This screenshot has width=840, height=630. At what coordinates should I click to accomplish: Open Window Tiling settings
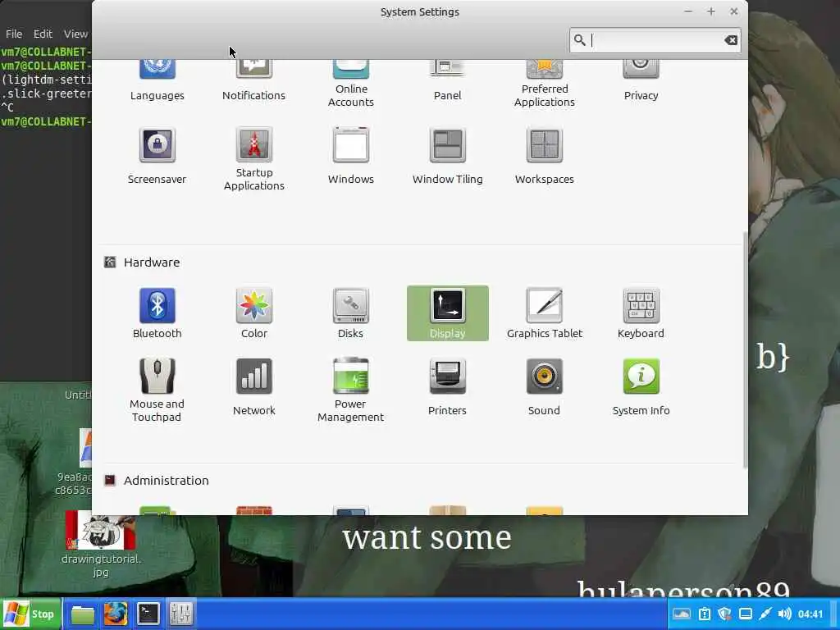pyautogui.click(x=447, y=156)
